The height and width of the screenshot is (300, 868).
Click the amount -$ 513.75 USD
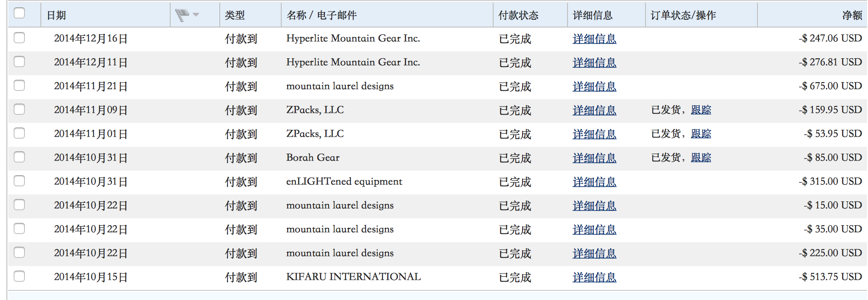(830, 277)
